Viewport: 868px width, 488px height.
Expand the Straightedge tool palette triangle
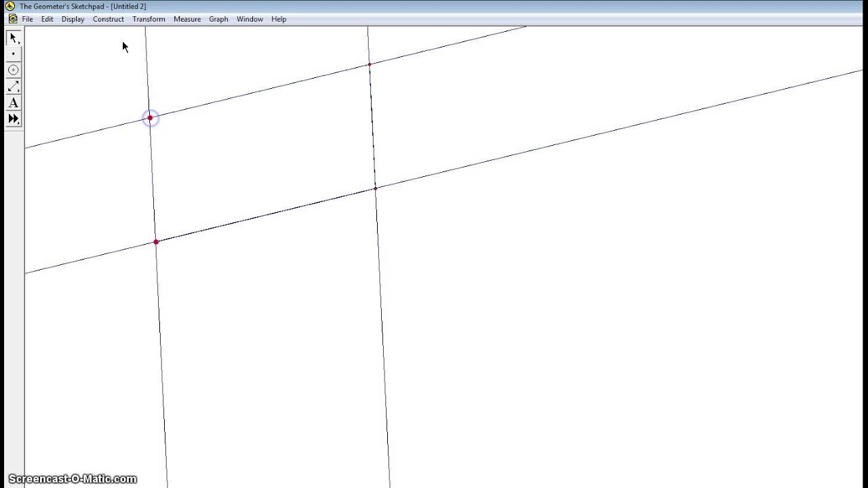[18, 90]
